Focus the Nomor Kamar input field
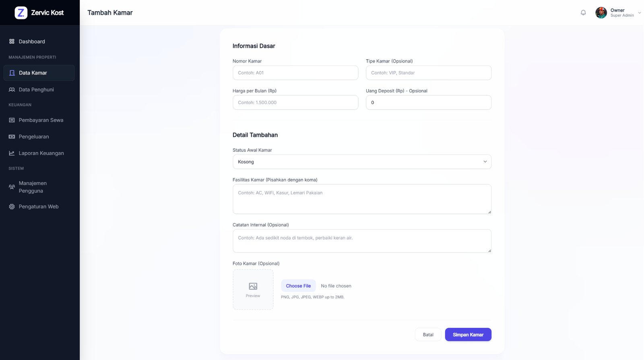The image size is (644, 360). coord(295,73)
